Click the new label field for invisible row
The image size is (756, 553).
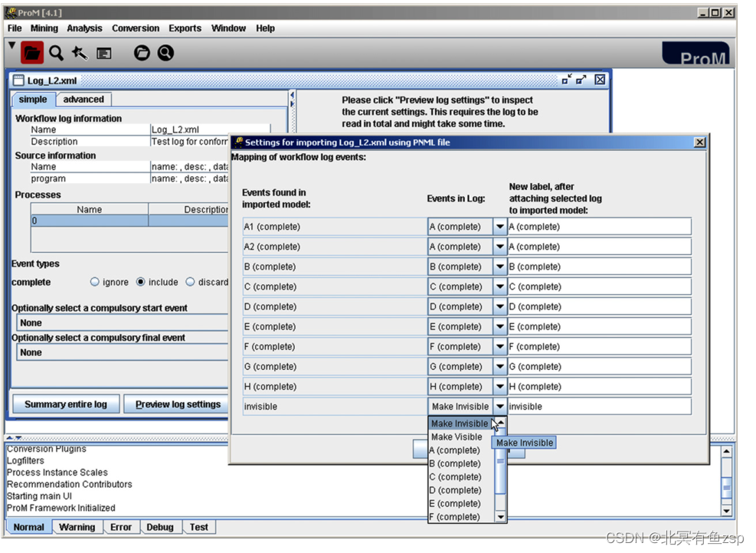point(599,407)
